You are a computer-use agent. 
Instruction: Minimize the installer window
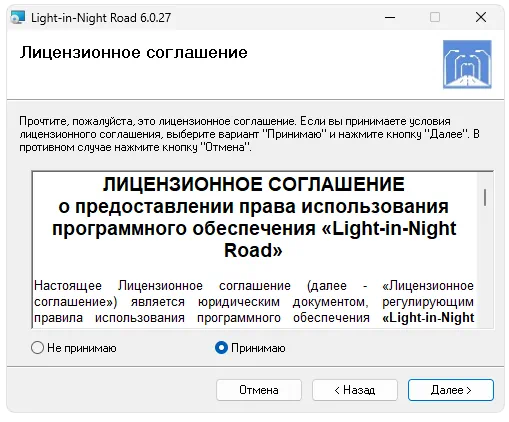[390, 17]
